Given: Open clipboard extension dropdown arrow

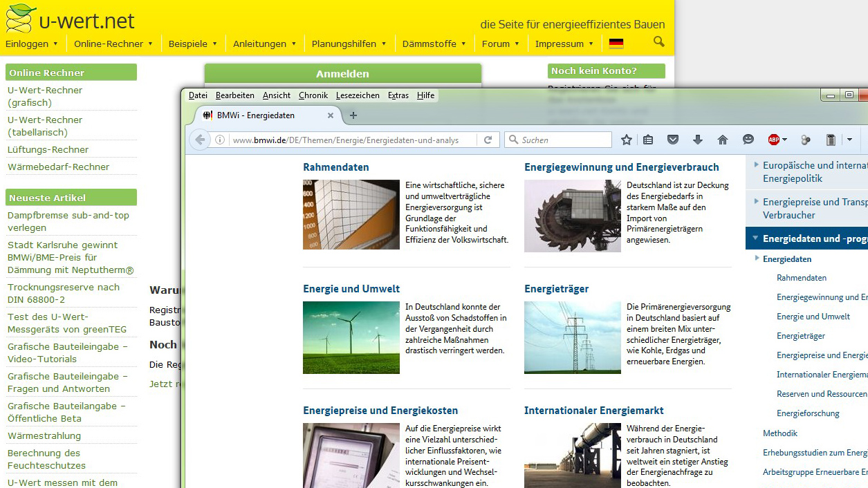Looking at the screenshot, I should pyautogui.click(x=849, y=140).
